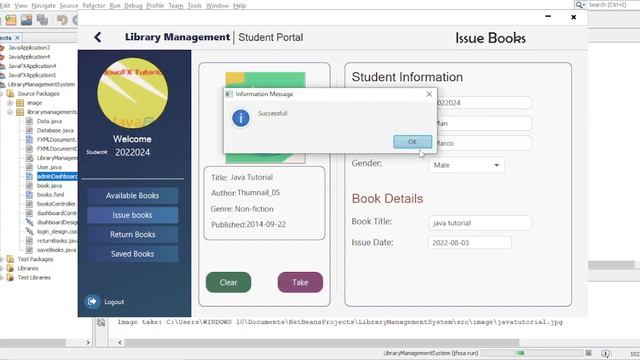Click the Clear button

(x=228, y=282)
